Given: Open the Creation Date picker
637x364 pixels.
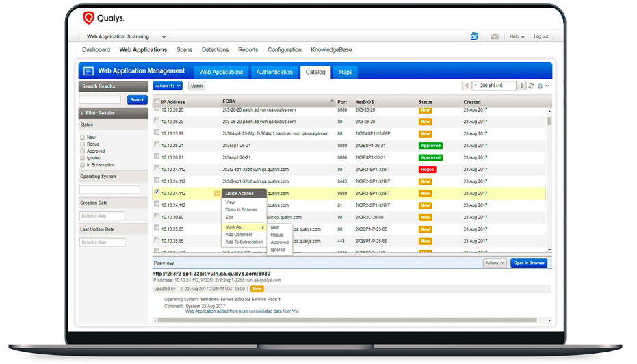Looking at the screenshot, I should 103,216.
